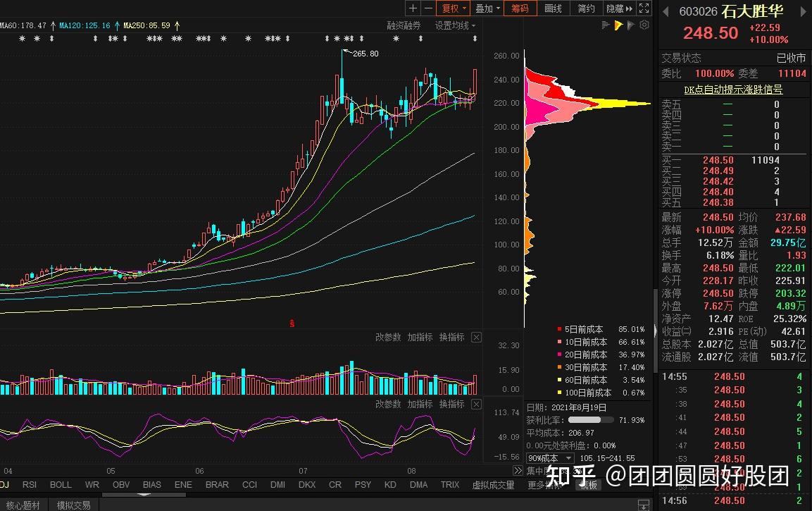Select the DKX indicator tab
Screen dimensions: 812x511
point(307,485)
